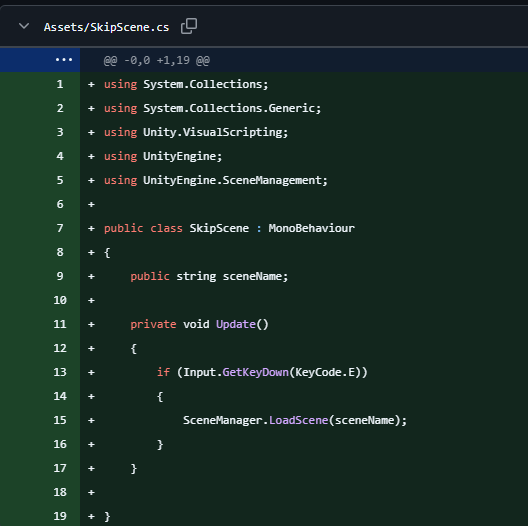Collapse the SkipScene.cs file diff
Image resolution: width=528 pixels, height=526 pixels.
(x=24, y=26)
